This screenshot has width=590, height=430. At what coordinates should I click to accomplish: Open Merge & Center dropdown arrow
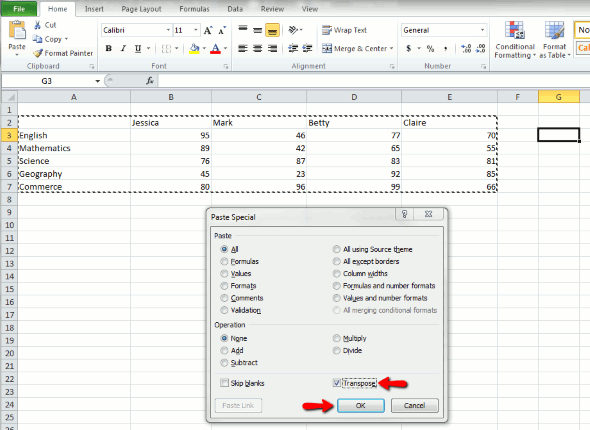[392, 48]
